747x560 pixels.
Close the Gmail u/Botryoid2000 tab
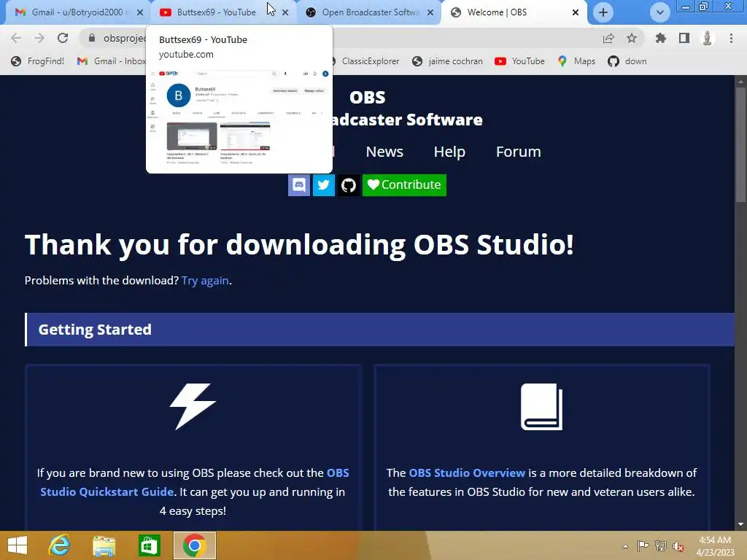[140, 13]
